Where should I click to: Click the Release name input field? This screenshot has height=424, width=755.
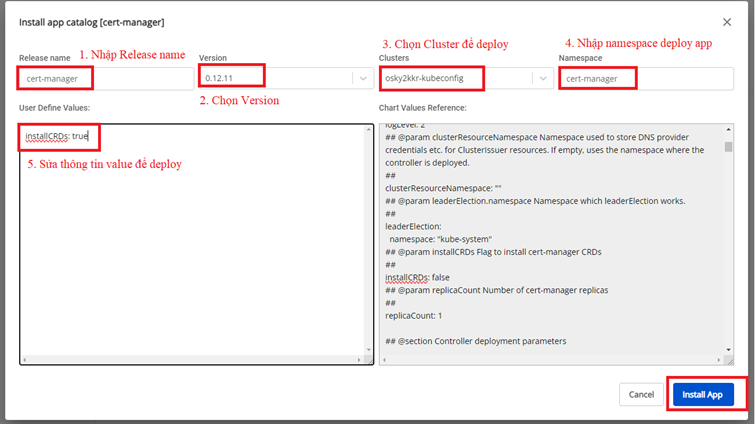click(x=105, y=78)
